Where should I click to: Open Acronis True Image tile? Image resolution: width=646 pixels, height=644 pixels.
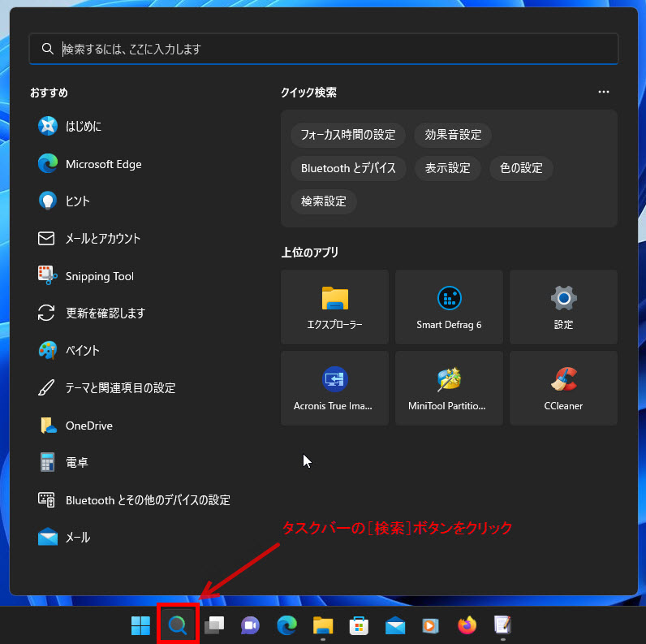tap(334, 388)
